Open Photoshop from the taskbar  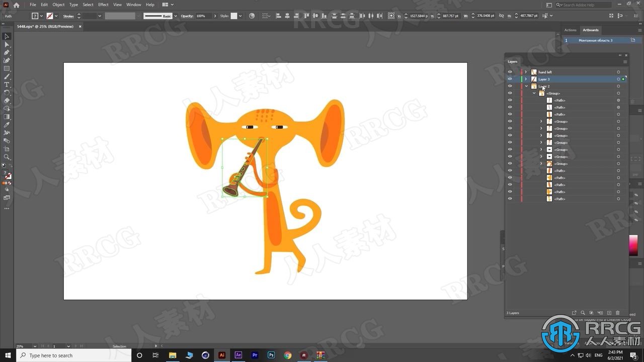[x=271, y=355]
